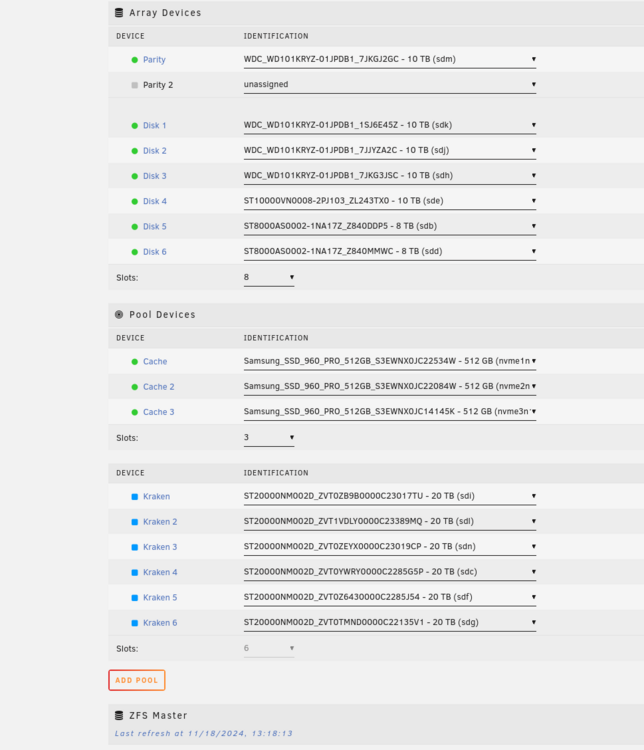Click the Add Pool button
The width and height of the screenshot is (644, 750).
[137, 680]
